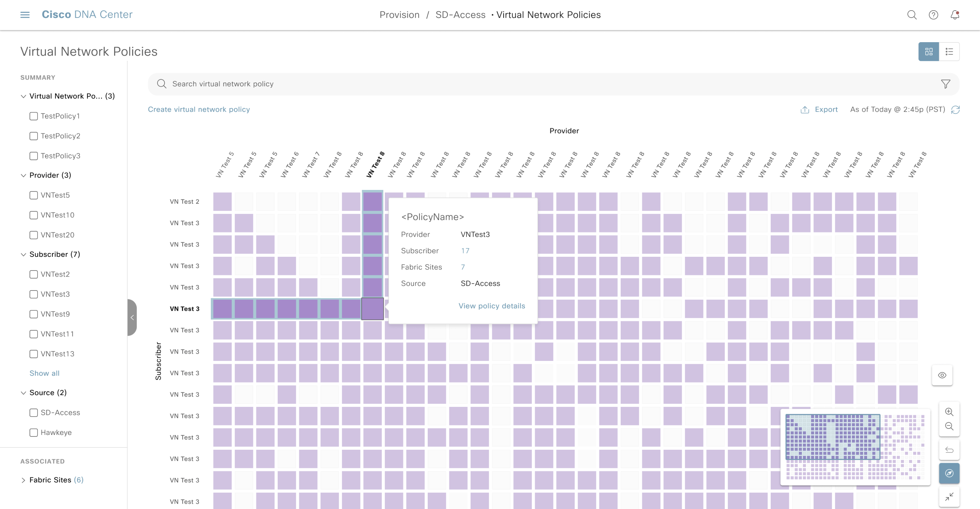
Task: Check the TestPolicy2 checkbox
Action: [33, 136]
